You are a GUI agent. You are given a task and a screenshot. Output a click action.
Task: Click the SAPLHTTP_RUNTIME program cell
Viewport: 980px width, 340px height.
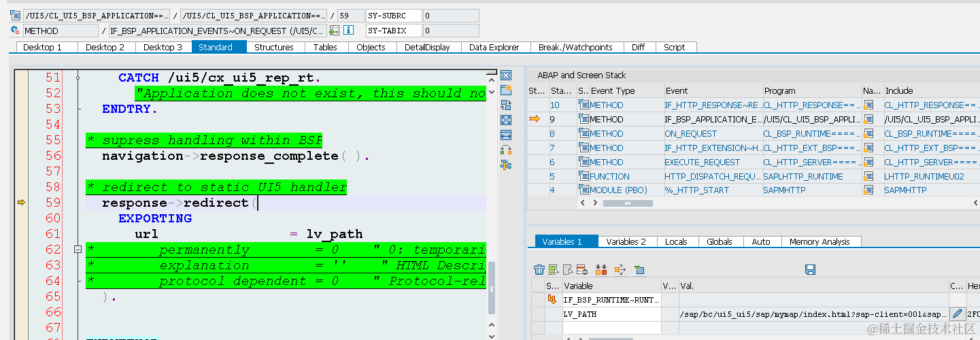click(x=812, y=176)
